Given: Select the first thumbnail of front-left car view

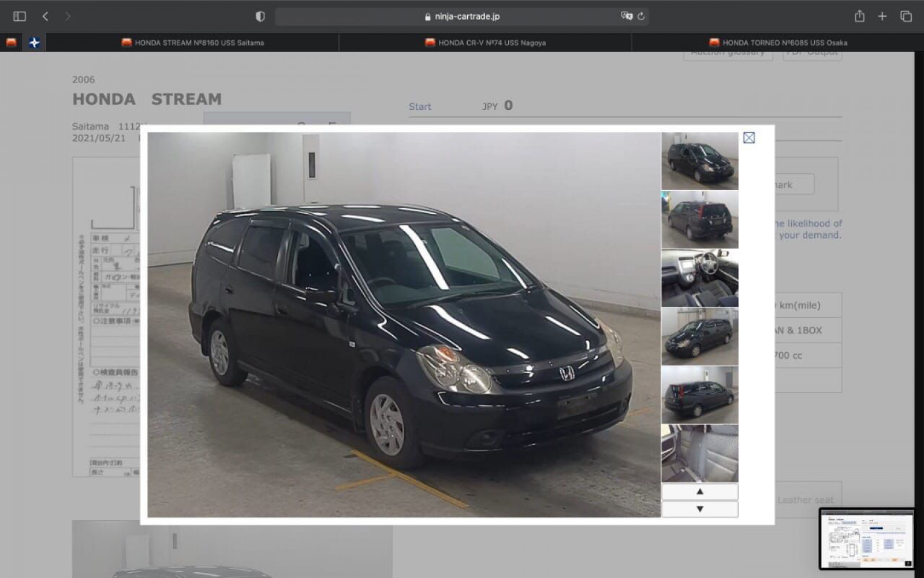Looking at the screenshot, I should 699,161.
